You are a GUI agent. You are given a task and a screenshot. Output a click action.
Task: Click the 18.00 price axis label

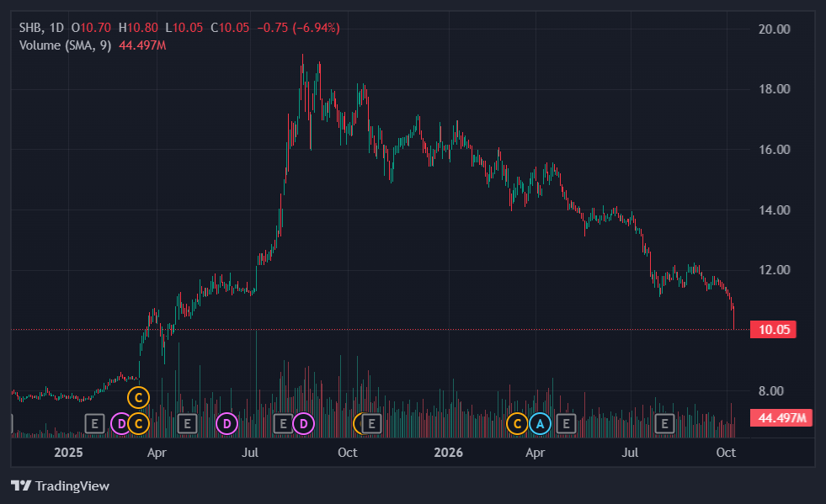pyautogui.click(x=774, y=89)
